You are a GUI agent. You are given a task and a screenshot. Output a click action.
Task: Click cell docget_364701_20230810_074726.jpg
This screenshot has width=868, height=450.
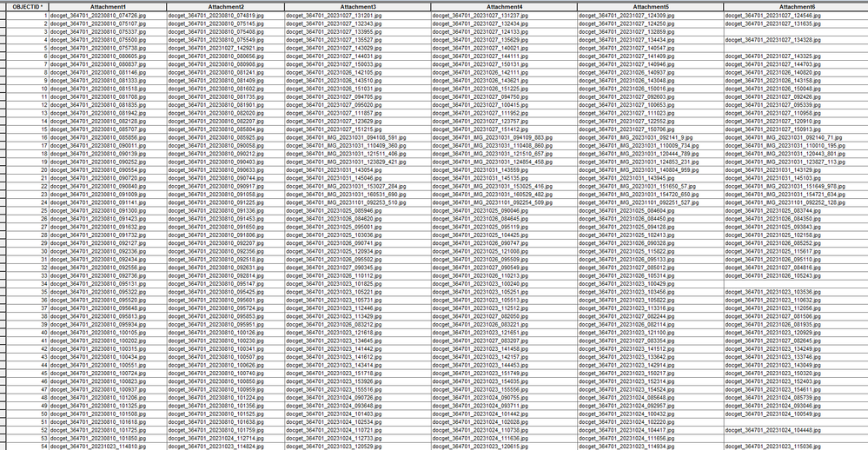coord(108,16)
